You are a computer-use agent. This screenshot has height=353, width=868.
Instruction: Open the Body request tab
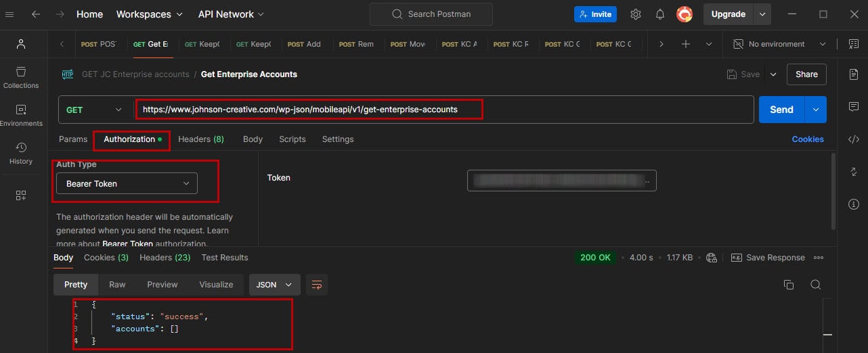point(253,139)
